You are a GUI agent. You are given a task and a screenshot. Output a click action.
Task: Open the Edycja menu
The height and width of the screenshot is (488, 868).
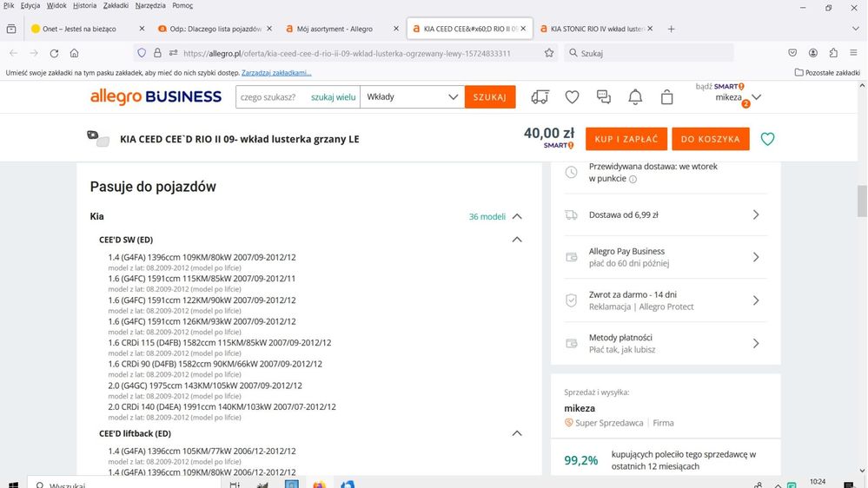(30, 5)
